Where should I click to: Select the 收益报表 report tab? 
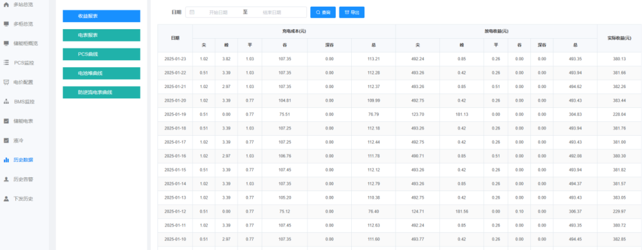(x=101, y=16)
